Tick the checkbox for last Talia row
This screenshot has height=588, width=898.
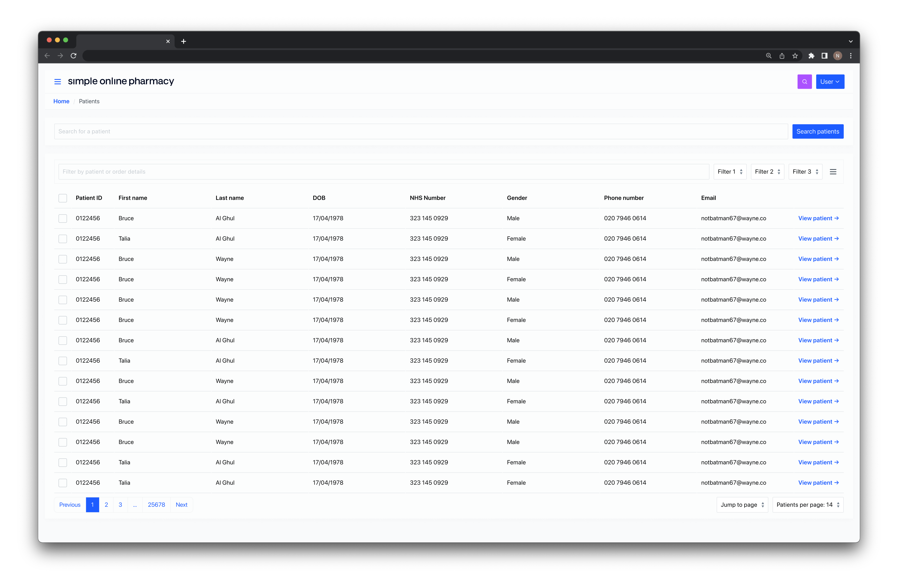63,483
